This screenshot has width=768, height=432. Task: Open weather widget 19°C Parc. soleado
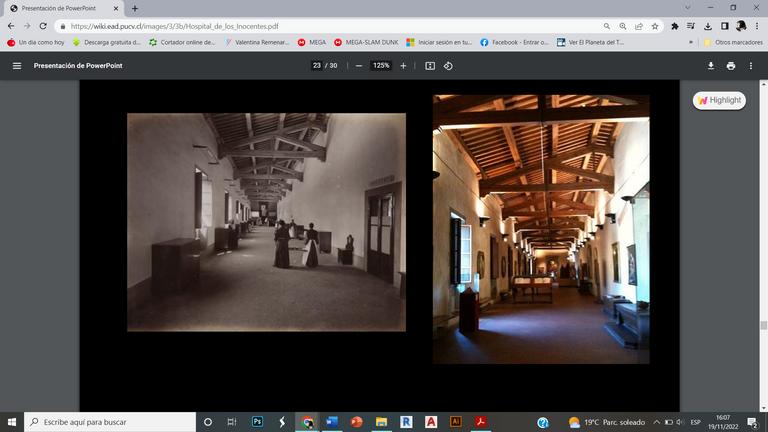pyautogui.click(x=606, y=422)
